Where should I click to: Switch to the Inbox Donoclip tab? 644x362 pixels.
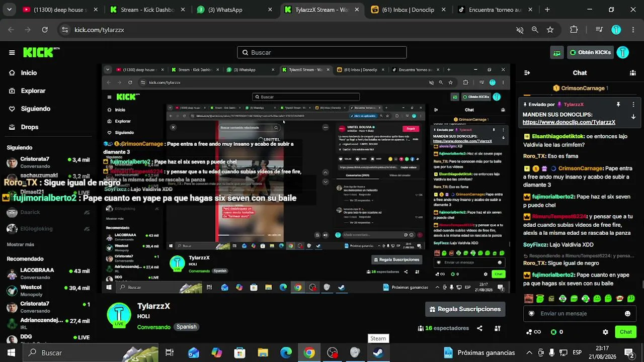click(409, 10)
